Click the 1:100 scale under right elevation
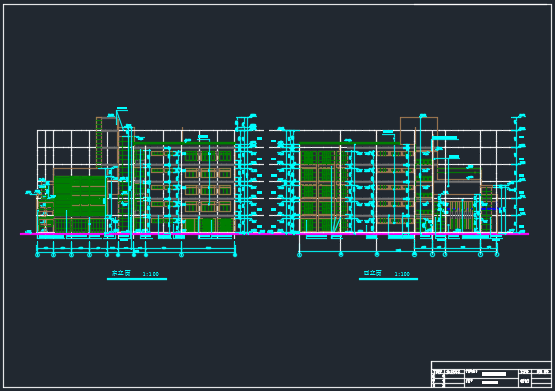The width and height of the screenshot is (555, 391). point(402,274)
